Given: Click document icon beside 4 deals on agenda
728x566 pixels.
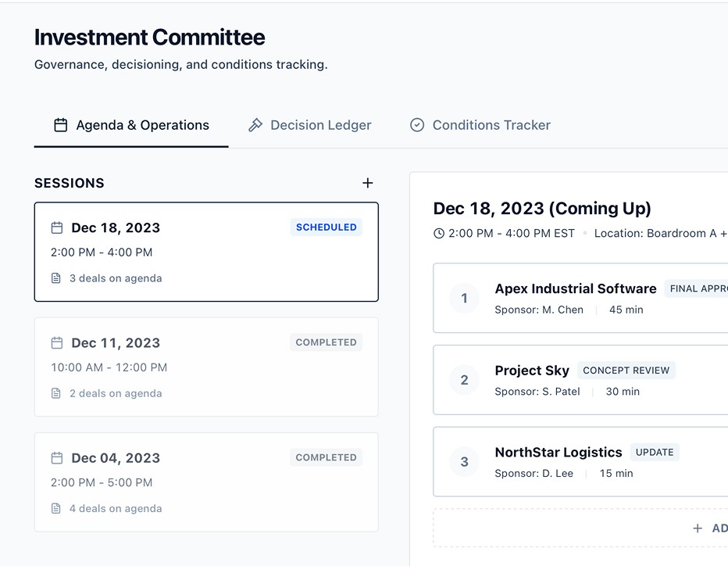Looking at the screenshot, I should [x=56, y=508].
